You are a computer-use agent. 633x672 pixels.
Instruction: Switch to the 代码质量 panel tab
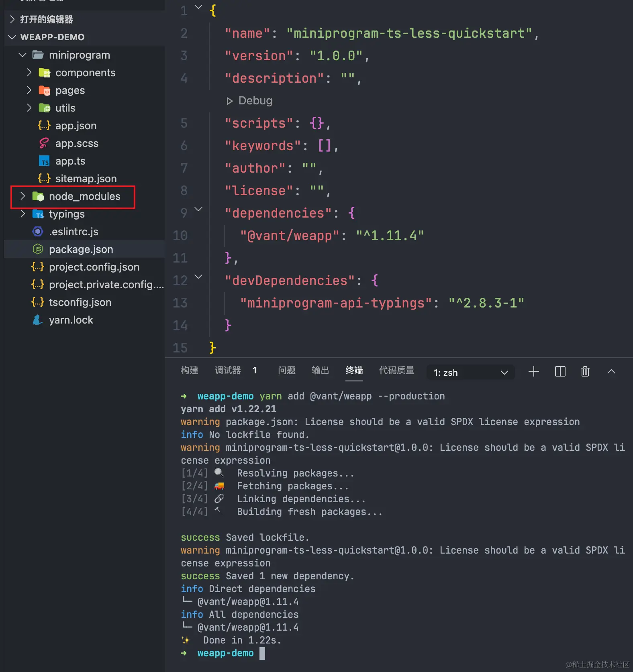tap(397, 370)
